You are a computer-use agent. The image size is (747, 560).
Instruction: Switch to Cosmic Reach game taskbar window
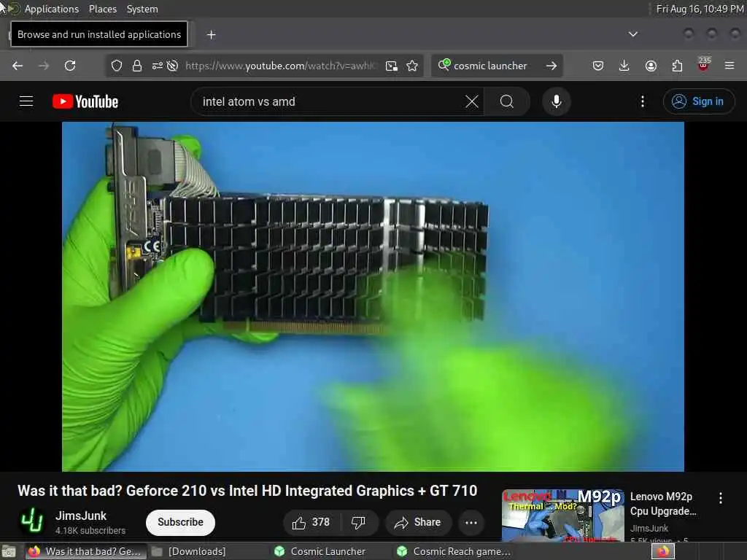[x=454, y=551]
